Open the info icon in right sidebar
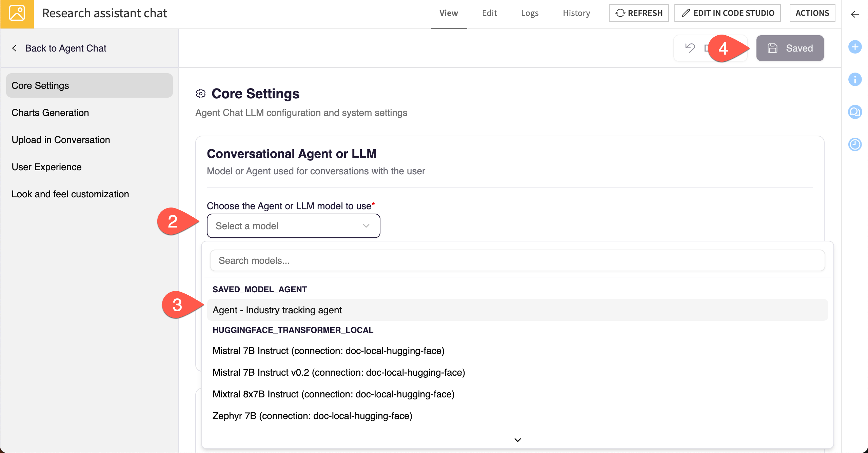Viewport: 868px width, 453px height. 855,79
